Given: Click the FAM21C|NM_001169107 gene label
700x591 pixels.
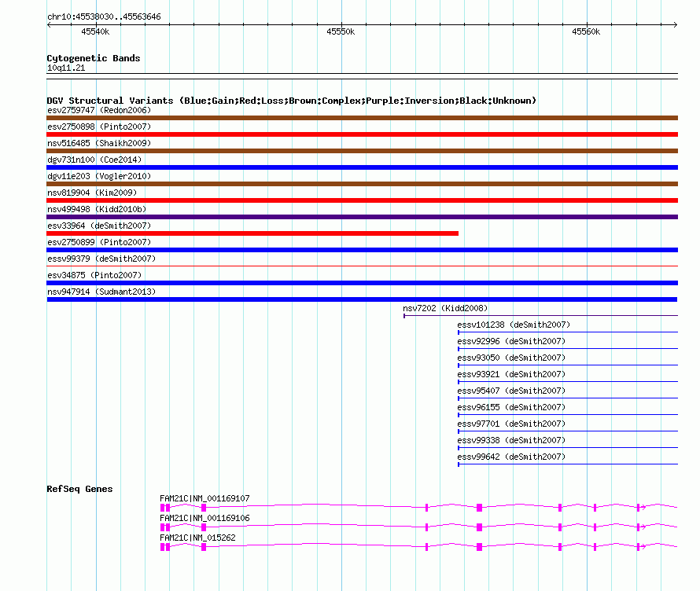Looking at the screenshot, I should (204, 498).
